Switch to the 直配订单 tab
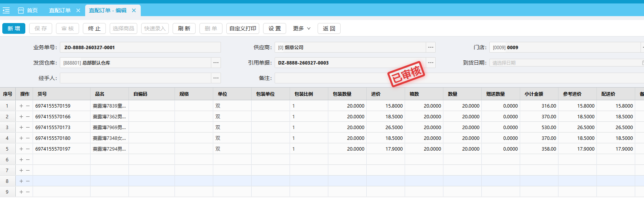 click(60, 10)
